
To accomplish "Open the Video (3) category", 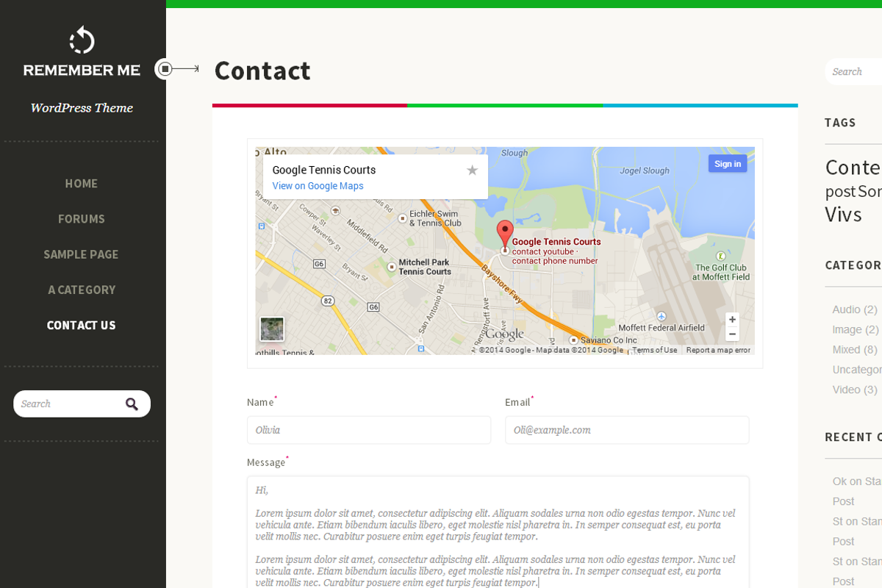I will click(855, 390).
